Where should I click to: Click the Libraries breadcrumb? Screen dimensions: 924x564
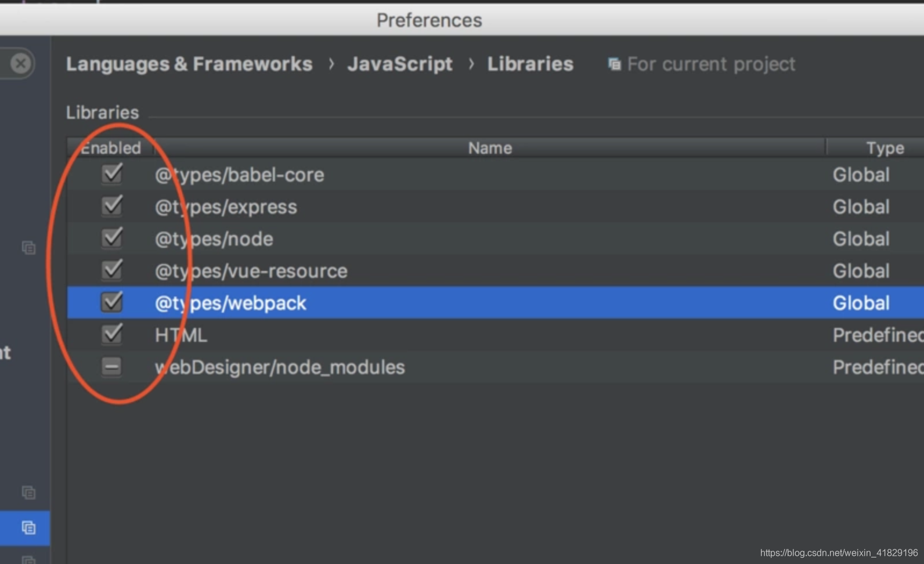tap(530, 64)
